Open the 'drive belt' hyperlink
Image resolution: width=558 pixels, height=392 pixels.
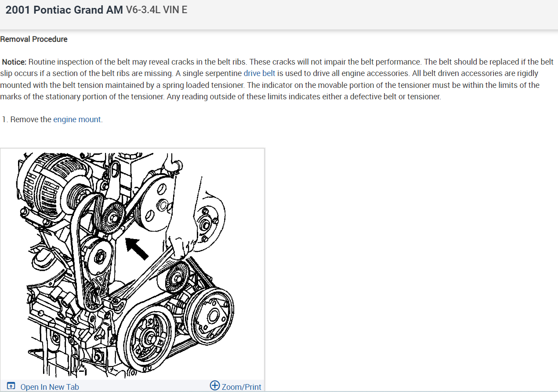click(x=259, y=73)
